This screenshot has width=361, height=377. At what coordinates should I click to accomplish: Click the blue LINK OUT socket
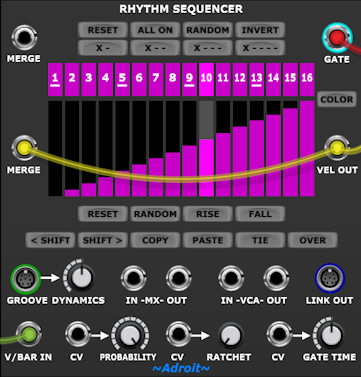tap(330, 278)
